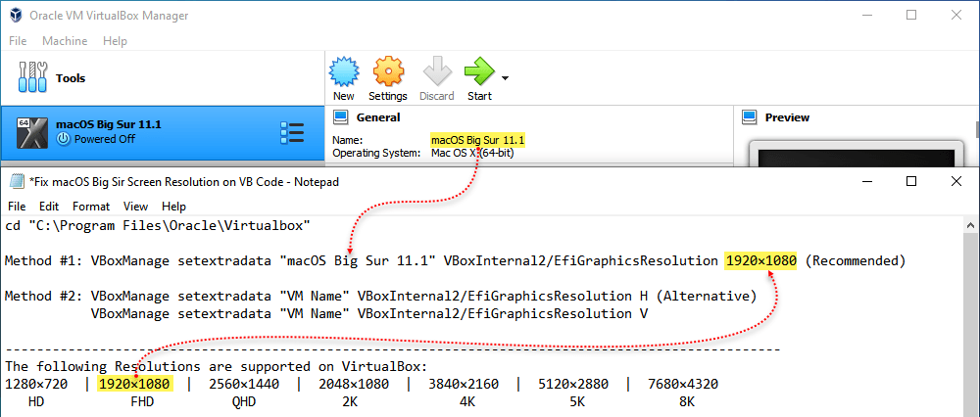Click the VirtualBox cube icon in title bar

point(15,15)
